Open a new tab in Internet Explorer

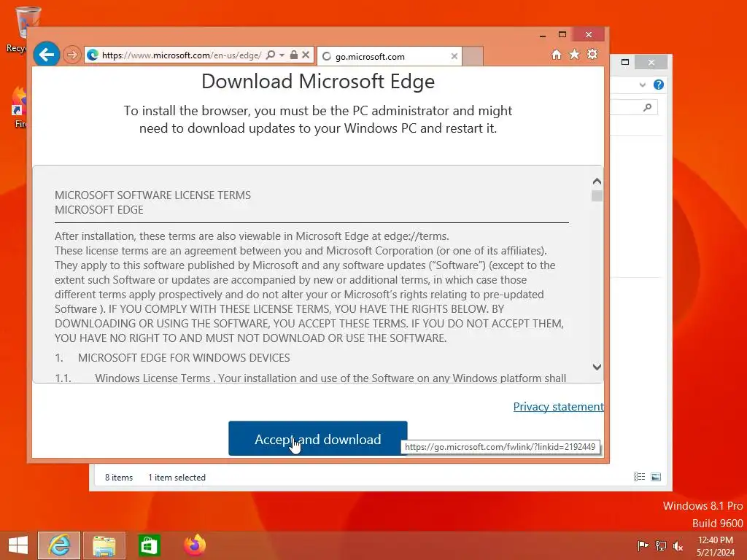click(473, 56)
